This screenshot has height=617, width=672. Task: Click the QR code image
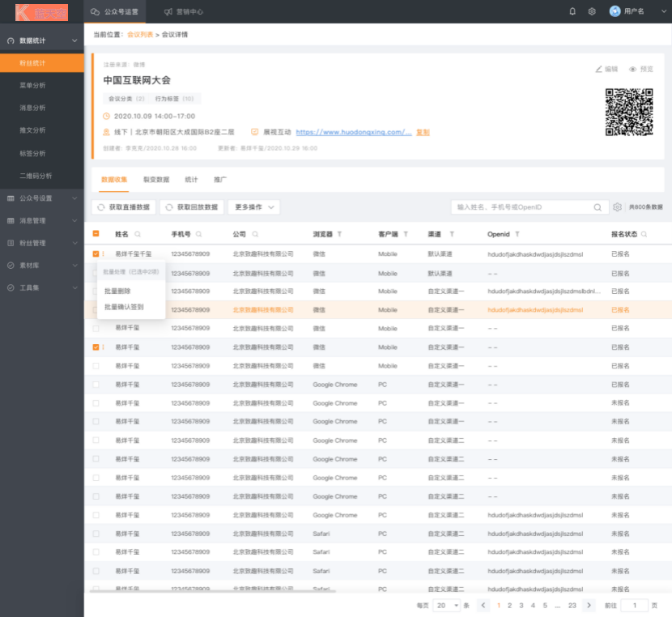[629, 112]
